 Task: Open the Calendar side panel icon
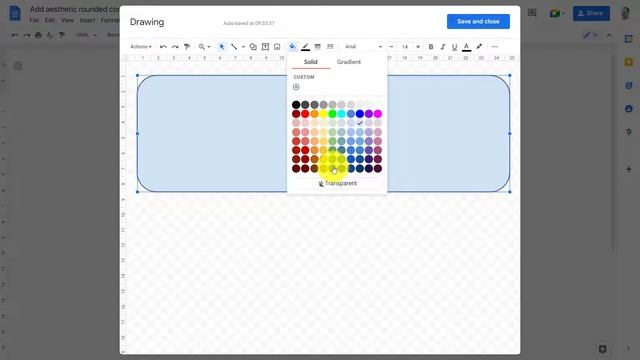pos(629,39)
